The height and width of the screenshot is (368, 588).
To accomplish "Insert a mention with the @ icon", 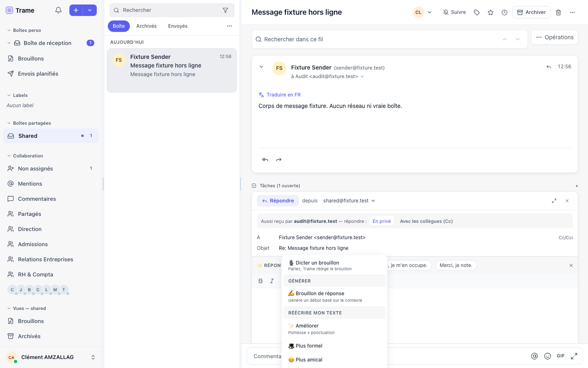I will tap(534, 356).
